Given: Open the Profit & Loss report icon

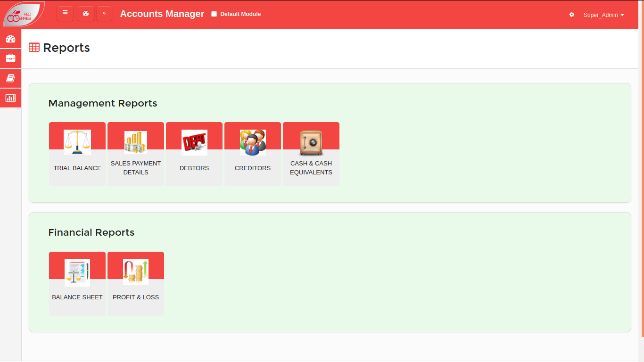Looking at the screenshot, I should (x=136, y=272).
